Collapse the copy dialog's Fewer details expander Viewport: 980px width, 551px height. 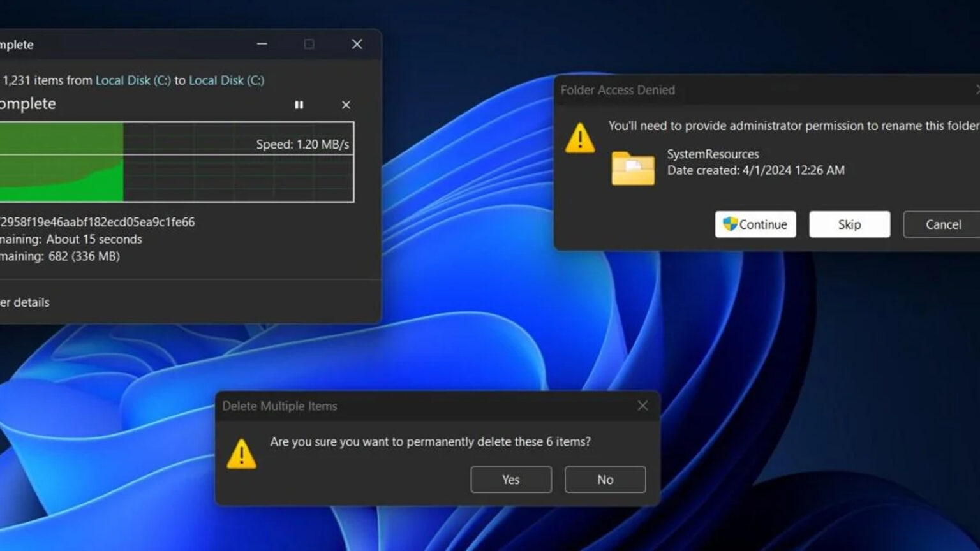(x=25, y=302)
